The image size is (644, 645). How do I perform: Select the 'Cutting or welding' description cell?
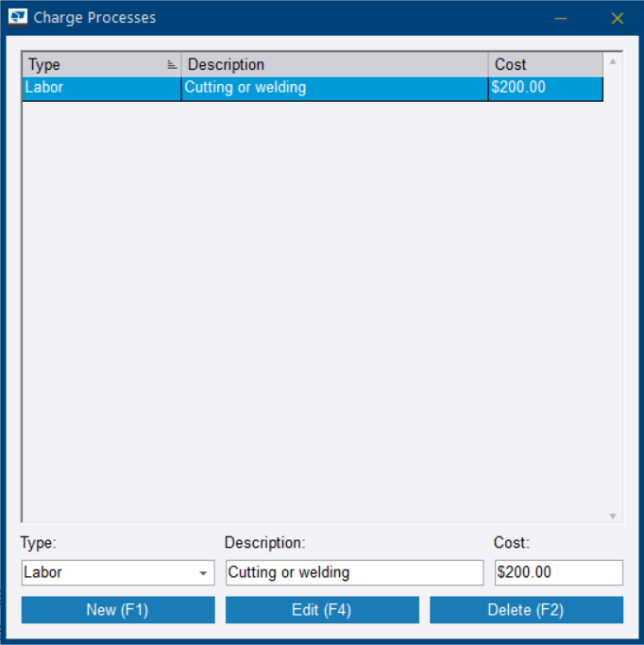[x=334, y=89]
